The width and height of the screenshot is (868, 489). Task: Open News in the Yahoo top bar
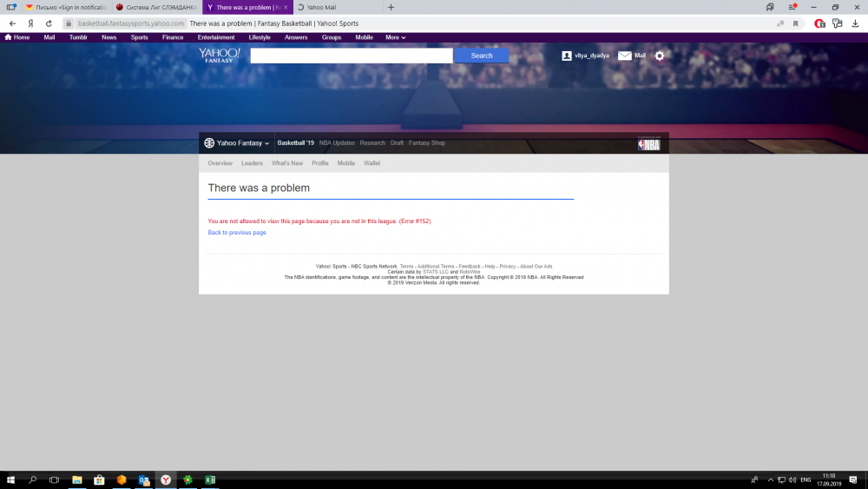point(109,37)
